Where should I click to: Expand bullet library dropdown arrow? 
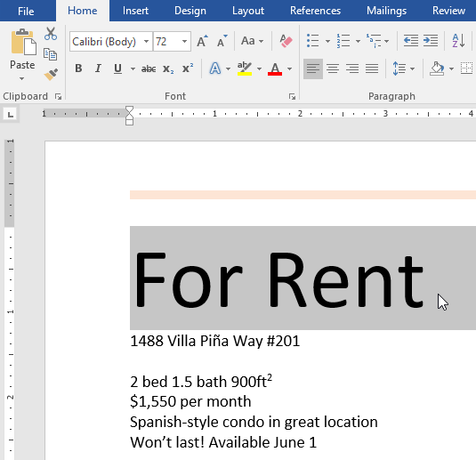pyautogui.click(x=327, y=41)
